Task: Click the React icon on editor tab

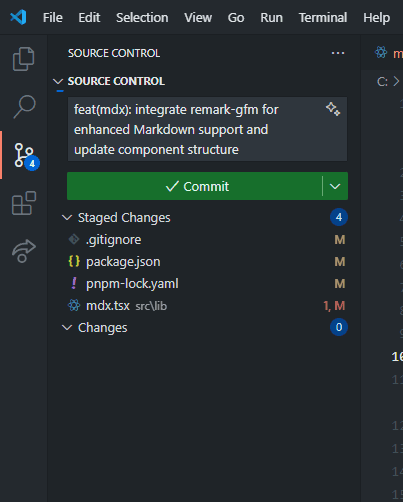Action: click(x=381, y=52)
